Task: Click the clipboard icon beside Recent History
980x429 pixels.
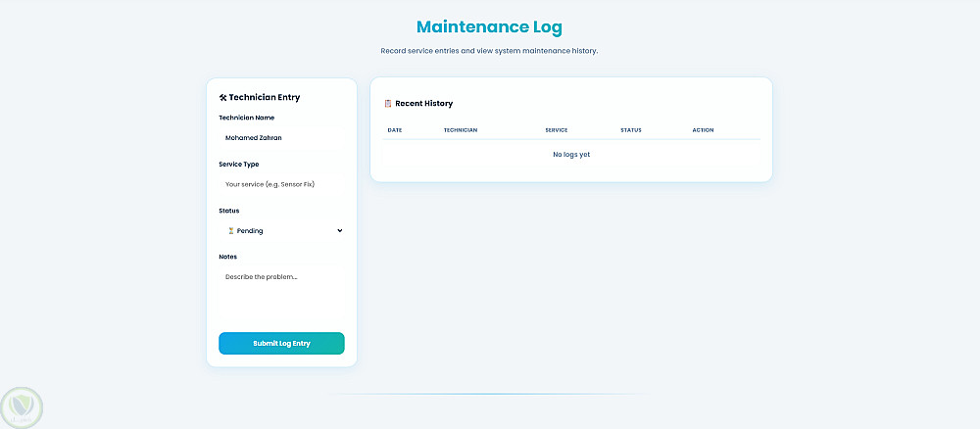Action: 387,104
